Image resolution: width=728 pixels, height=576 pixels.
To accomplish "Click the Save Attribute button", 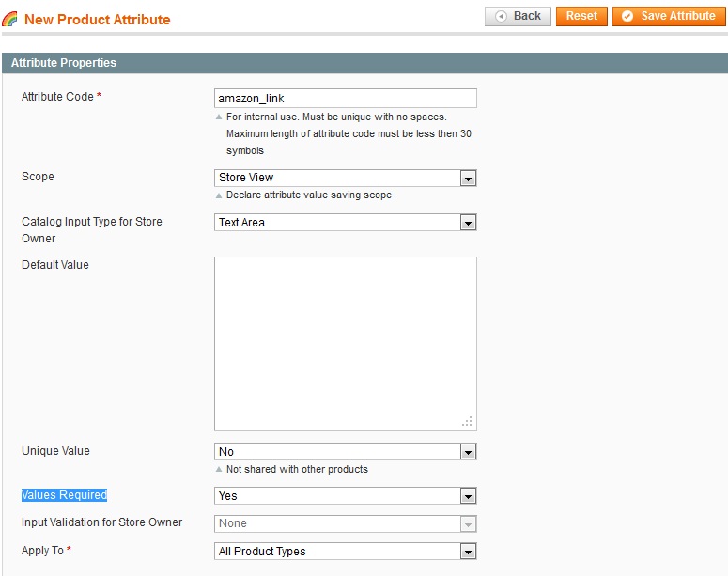I will point(669,16).
